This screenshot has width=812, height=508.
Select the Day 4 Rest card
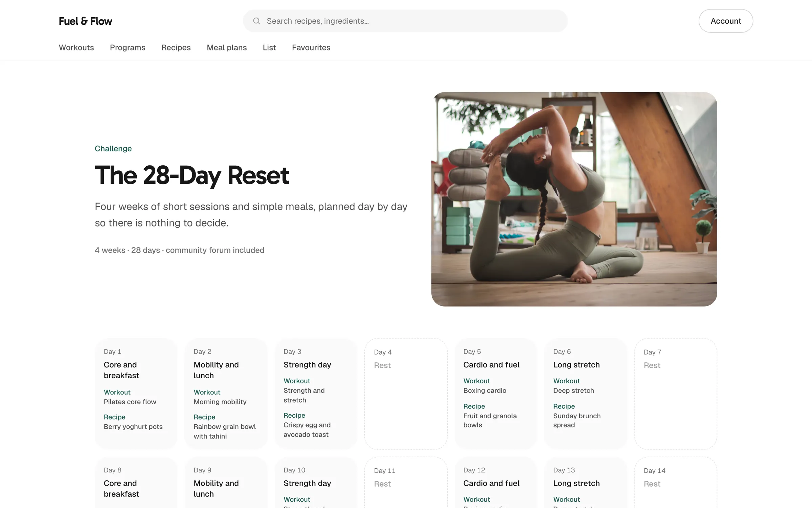point(406,394)
